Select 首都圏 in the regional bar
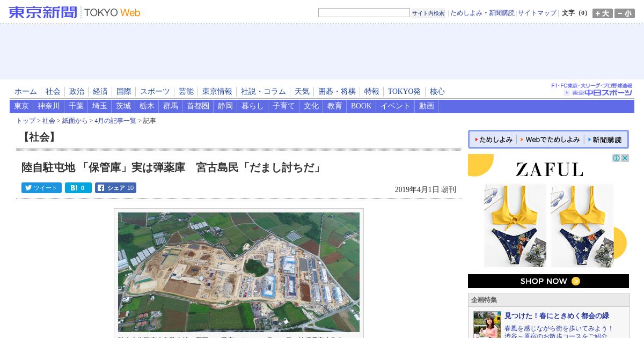644x338 pixels. tap(198, 106)
